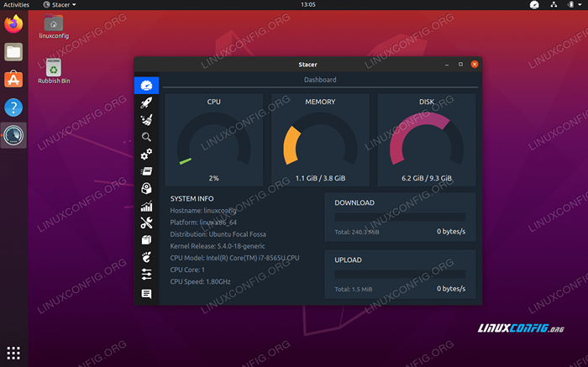Maximize the Stacer window
The height and width of the screenshot is (367, 588).
[x=460, y=65]
